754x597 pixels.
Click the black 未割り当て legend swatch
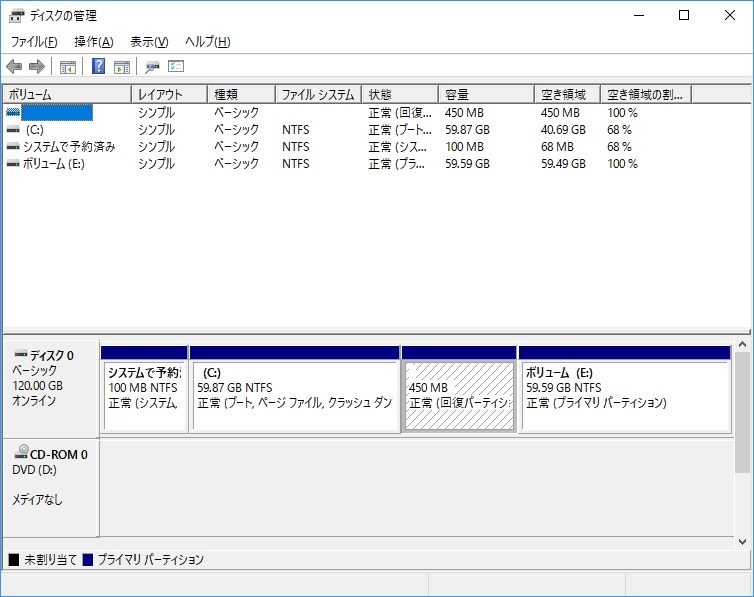[14, 560]
